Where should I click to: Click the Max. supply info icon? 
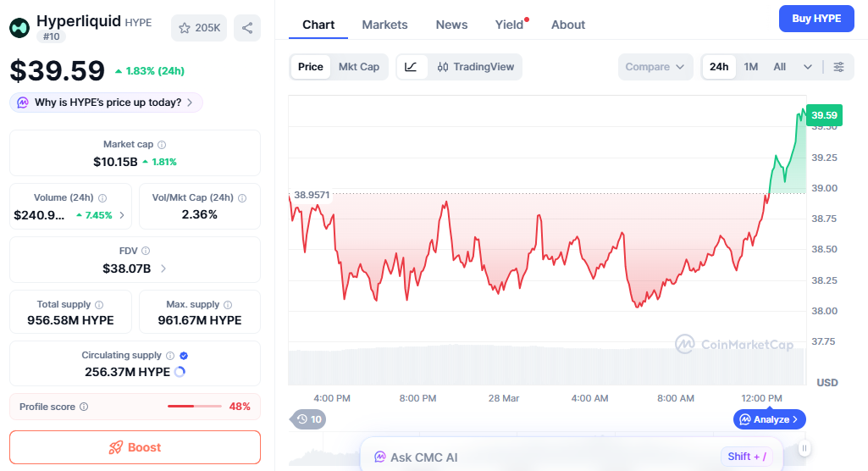click(x=228, y=304)
